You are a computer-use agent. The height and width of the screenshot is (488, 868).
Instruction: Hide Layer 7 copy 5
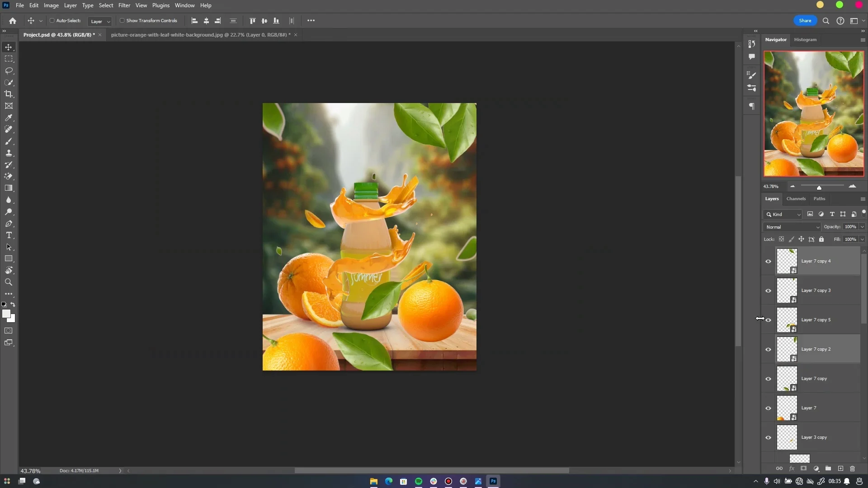click(x=768, y=320)
